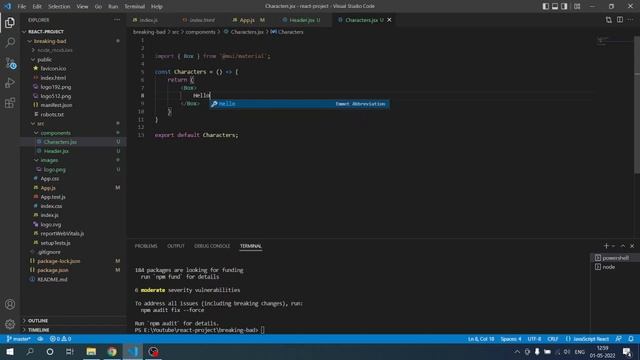
Task: Maximize the panel with the chevron up
Action: coord(622,246)
